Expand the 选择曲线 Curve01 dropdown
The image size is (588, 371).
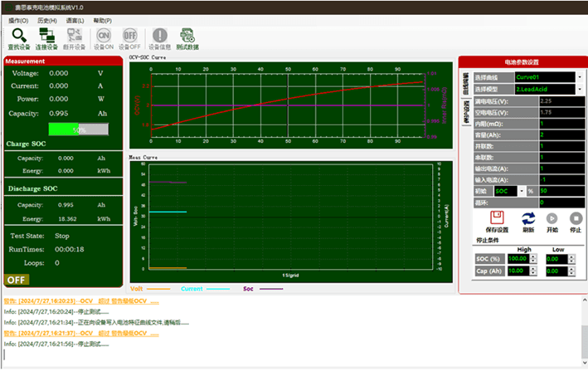[x=579, y=77]
